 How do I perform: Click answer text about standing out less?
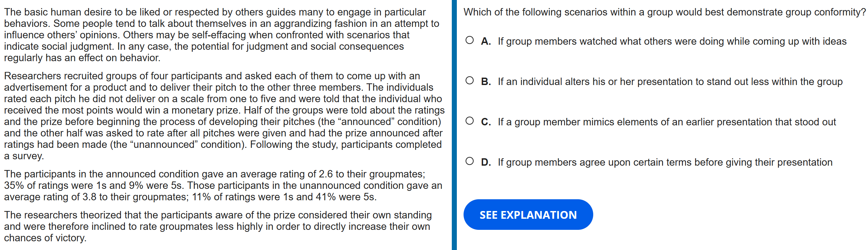pyautogui.click(x=670, y=82)
